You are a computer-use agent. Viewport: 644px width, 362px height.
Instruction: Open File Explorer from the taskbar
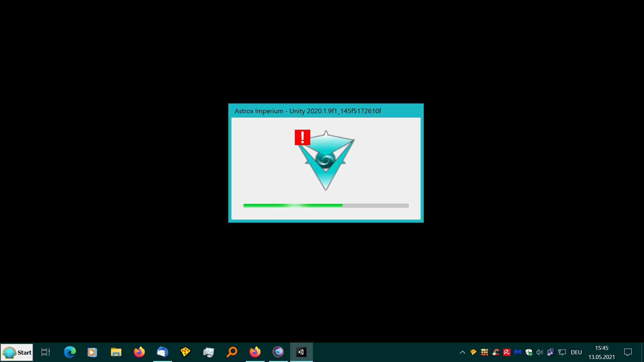click(x=116, y=352)
